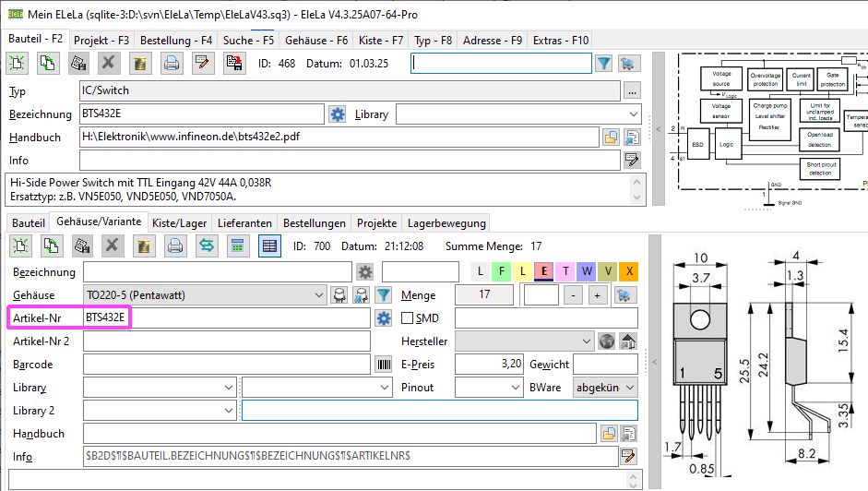This screenshot has height=491, width=868.
Task: Delete the variant with lower toolbar X icon
Action: tap(113, 245)
